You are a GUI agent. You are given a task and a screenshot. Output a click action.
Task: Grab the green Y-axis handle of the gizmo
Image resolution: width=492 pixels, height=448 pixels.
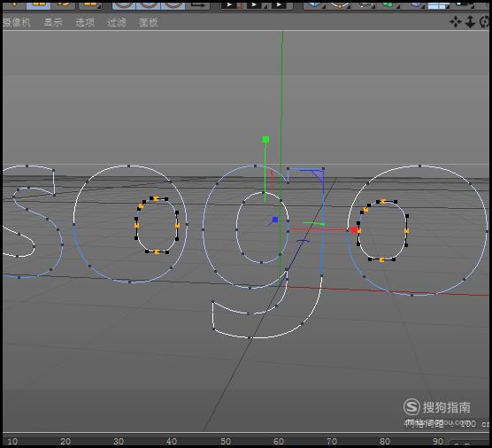[265, 139]
